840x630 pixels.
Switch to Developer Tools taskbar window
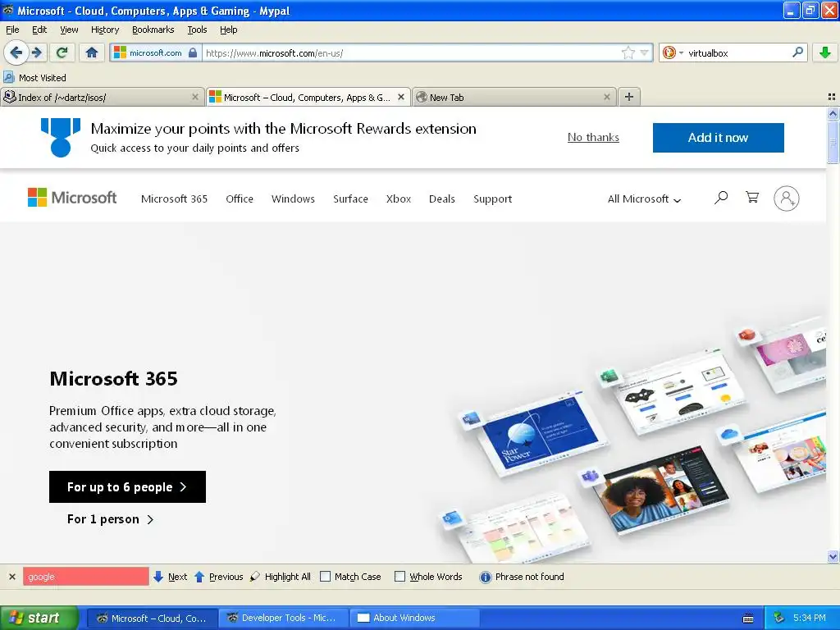[284, 618]
